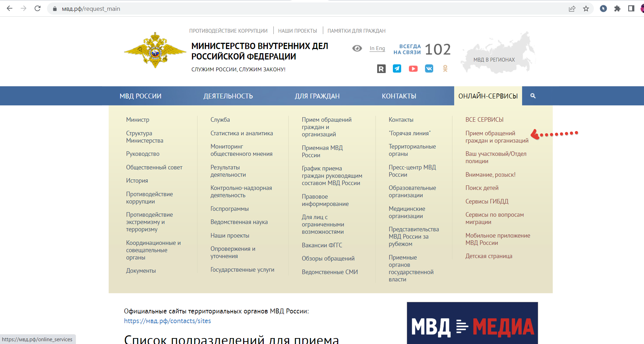The image size is (644, 344).
Task: Open the Поиск детей service
Action: click(482, 187)
